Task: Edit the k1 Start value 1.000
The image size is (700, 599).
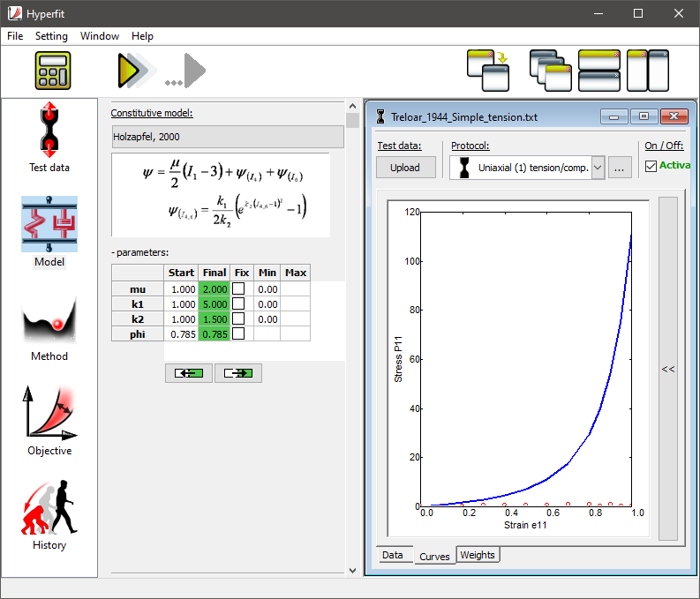Action: [x=181, y=304]
